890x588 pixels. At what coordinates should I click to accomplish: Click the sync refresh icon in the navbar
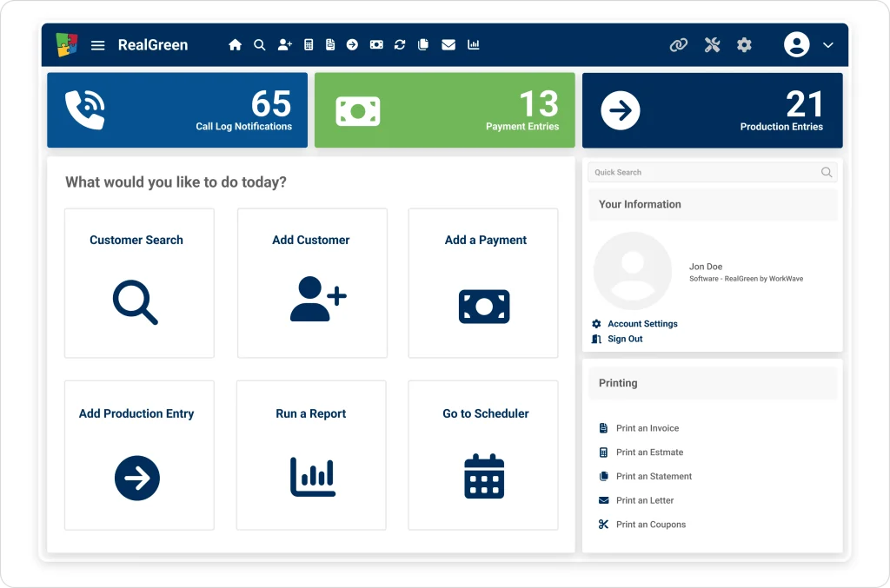[x=399, y=44]
